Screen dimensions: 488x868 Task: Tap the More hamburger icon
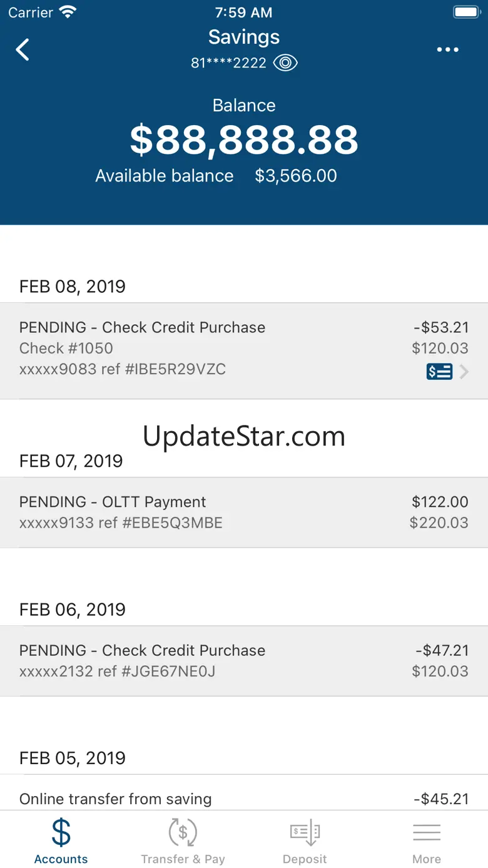[x=427, y=832]
